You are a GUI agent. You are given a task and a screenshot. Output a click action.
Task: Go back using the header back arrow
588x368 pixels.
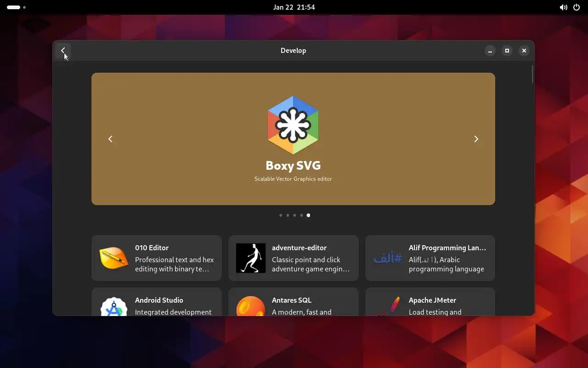point(63,51)
